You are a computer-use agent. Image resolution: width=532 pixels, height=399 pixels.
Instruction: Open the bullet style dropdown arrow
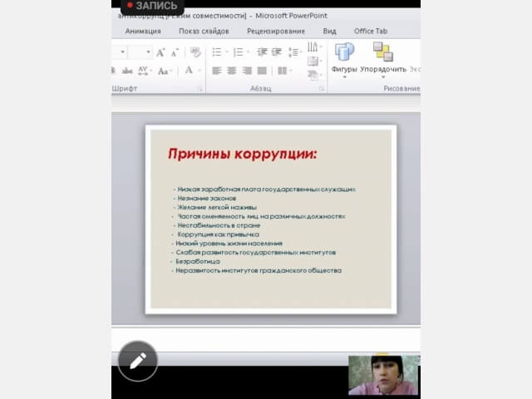(x=227, y=52)
